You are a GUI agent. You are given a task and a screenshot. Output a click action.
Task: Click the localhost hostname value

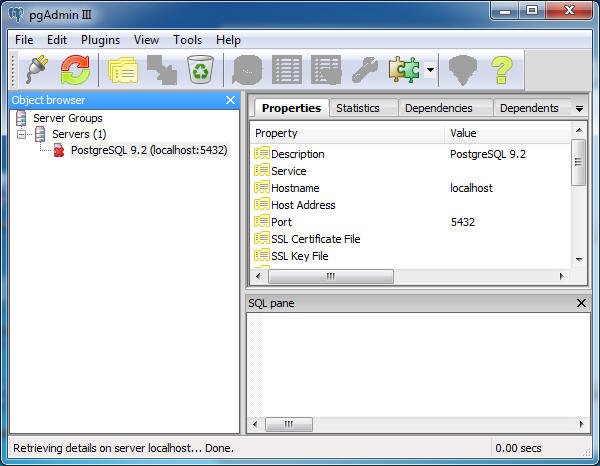(x=471, y=188)
